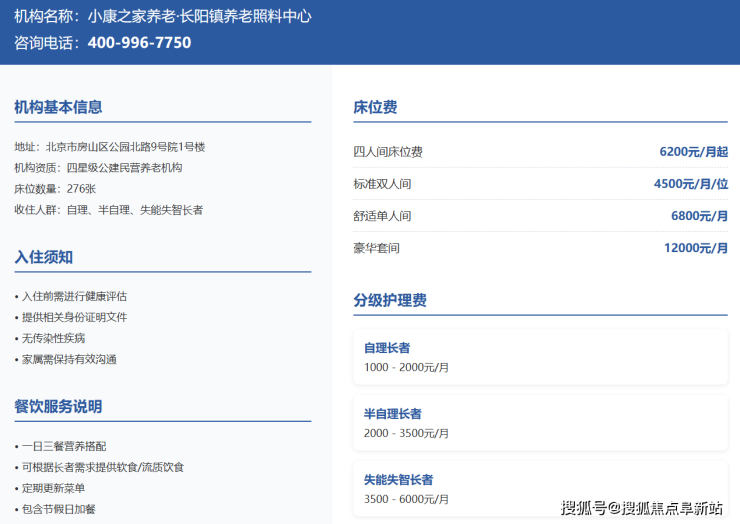Click the 舒适单人间 row label
The width and height of the screenshot is (740, 524).
(382, 216)
